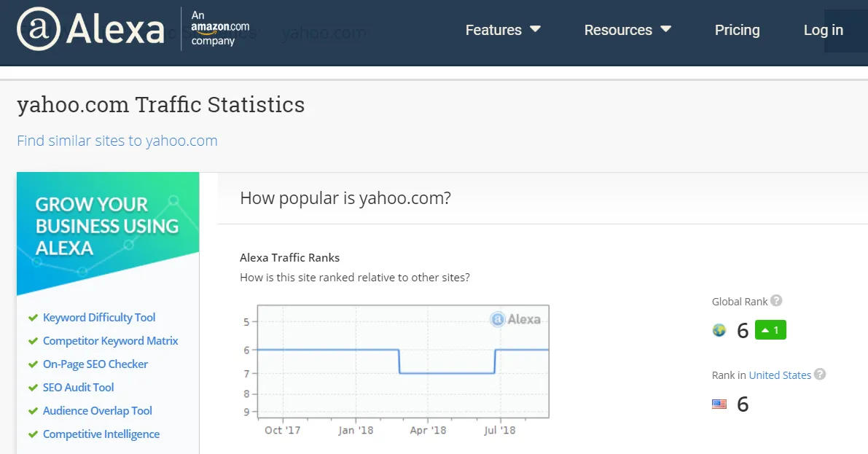Open the Keyword Difficulty Tool link
The image size is (868, 454).
(99, 317)
